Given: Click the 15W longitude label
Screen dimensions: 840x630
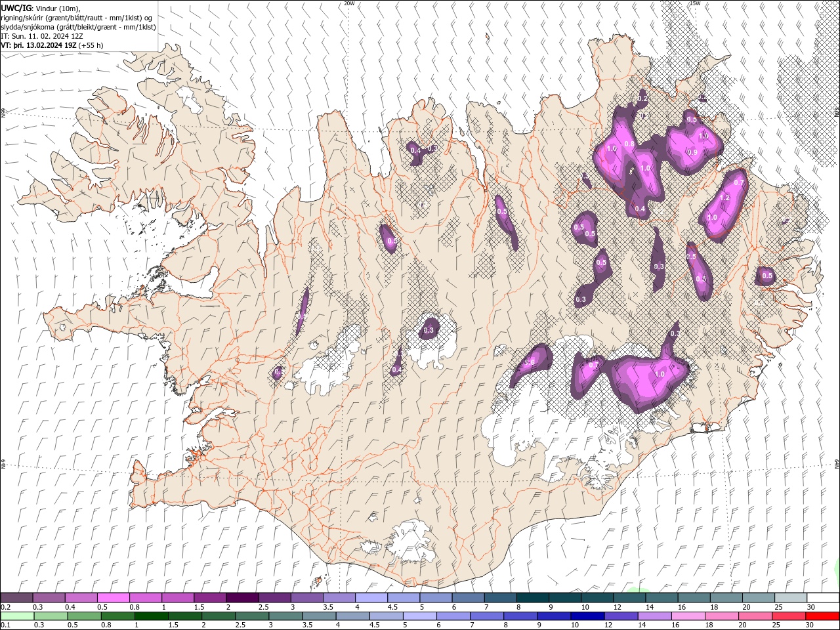Looking at the screenshot, I should (x=695, y=3).
